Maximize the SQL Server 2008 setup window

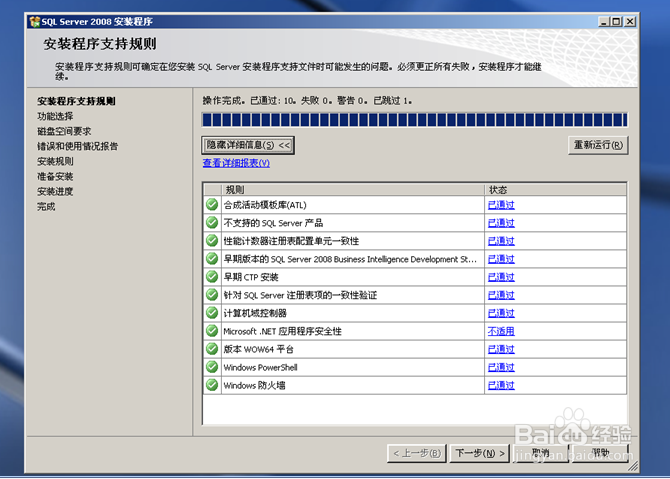click(616, 21)
